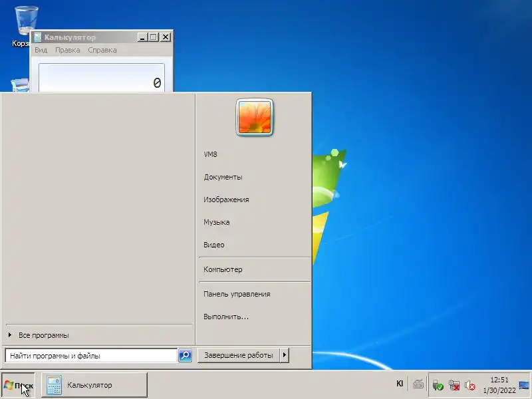Click the user account flower picture

(255, 118)
